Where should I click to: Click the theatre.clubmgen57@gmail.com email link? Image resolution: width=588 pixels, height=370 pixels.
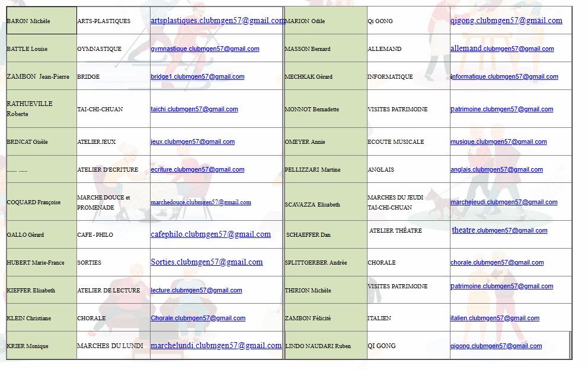click(499, 230)
